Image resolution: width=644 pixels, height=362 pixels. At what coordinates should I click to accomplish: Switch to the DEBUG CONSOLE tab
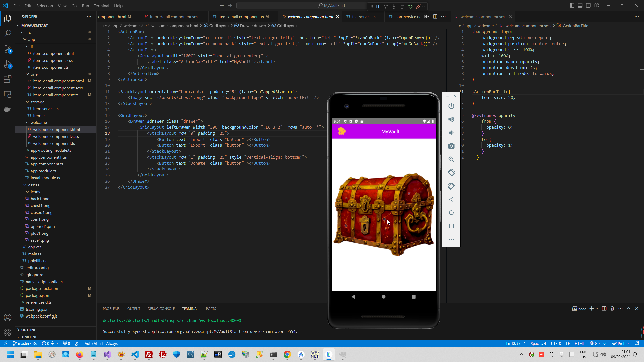coord(161,309)
